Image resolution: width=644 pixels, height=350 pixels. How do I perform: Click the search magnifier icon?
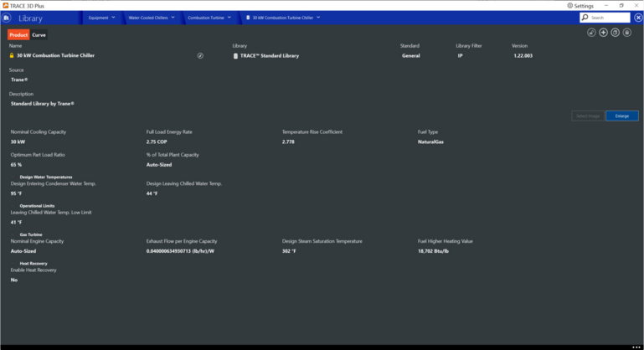click(x=585, y=18)
